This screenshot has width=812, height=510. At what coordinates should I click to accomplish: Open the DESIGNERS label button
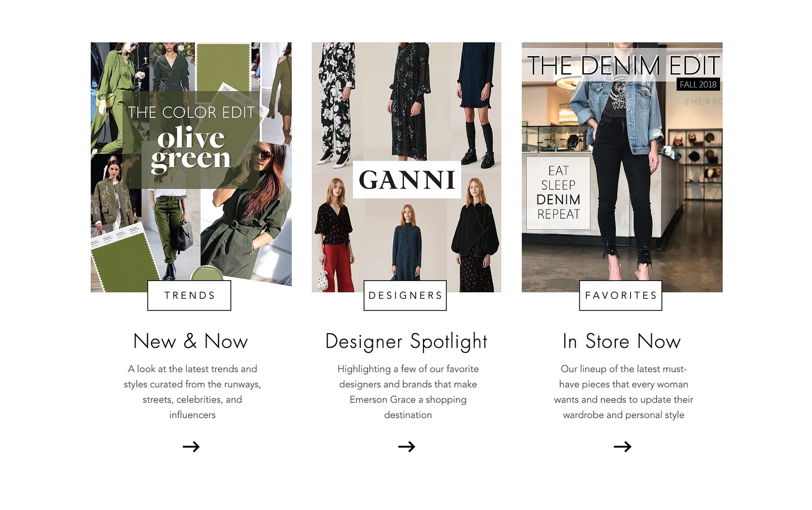tap(405, 295)
